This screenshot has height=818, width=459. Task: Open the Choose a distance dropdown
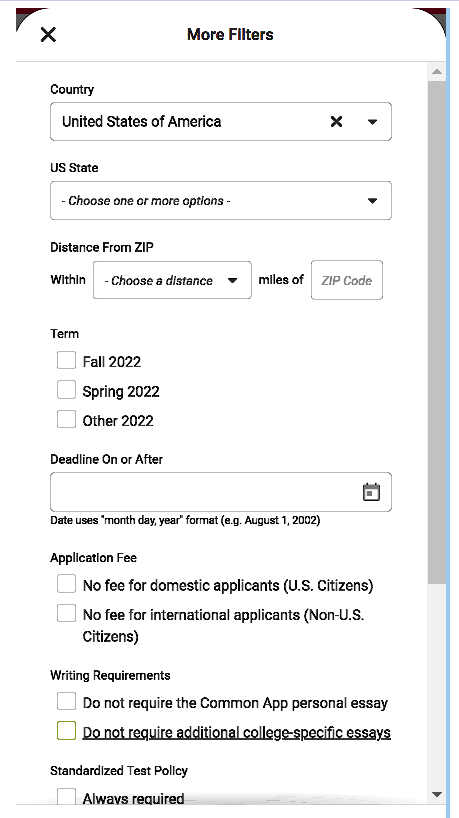172,280
